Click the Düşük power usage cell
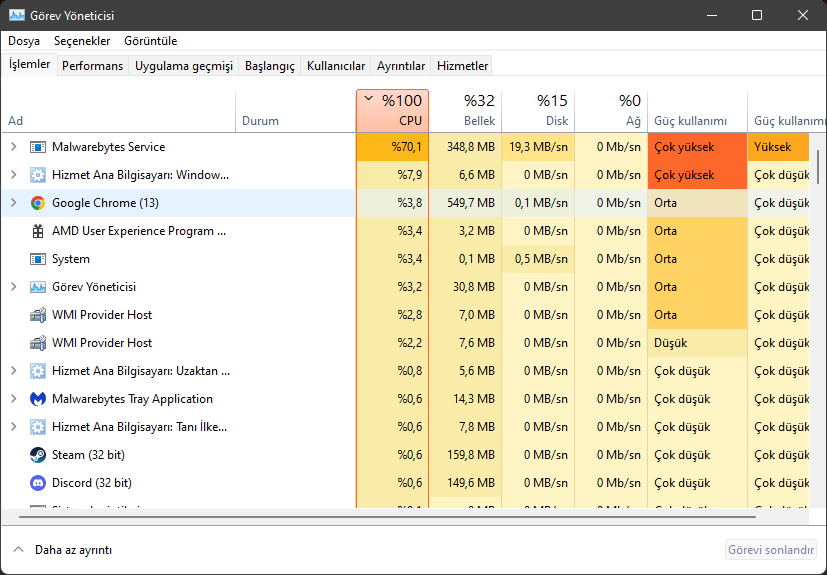 (x=697, y=343)
